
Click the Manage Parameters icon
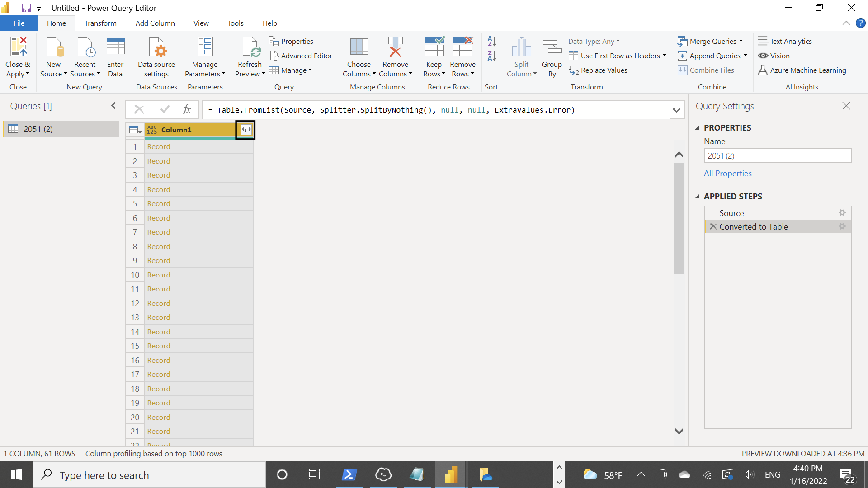coord(205,47)
